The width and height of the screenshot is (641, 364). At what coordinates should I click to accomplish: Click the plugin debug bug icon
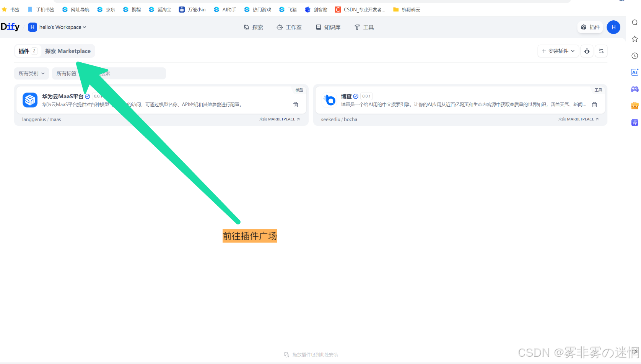tap(587, 51)
